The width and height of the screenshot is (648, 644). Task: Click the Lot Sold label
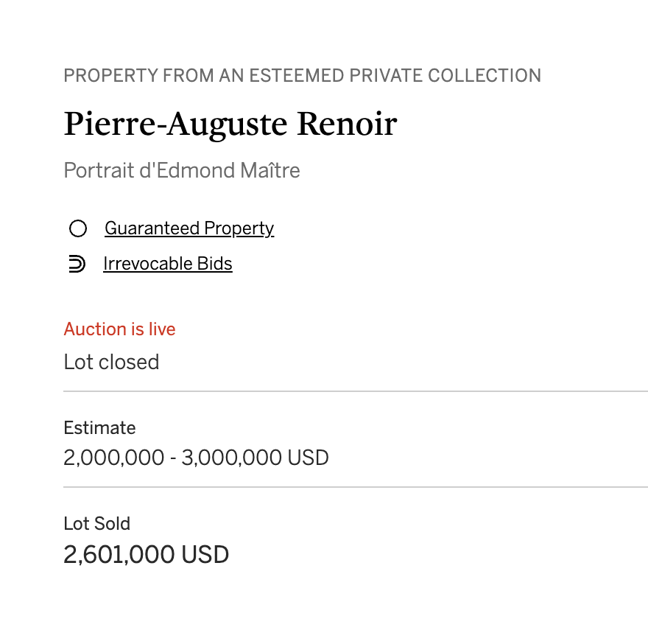[x=96, y=524]
